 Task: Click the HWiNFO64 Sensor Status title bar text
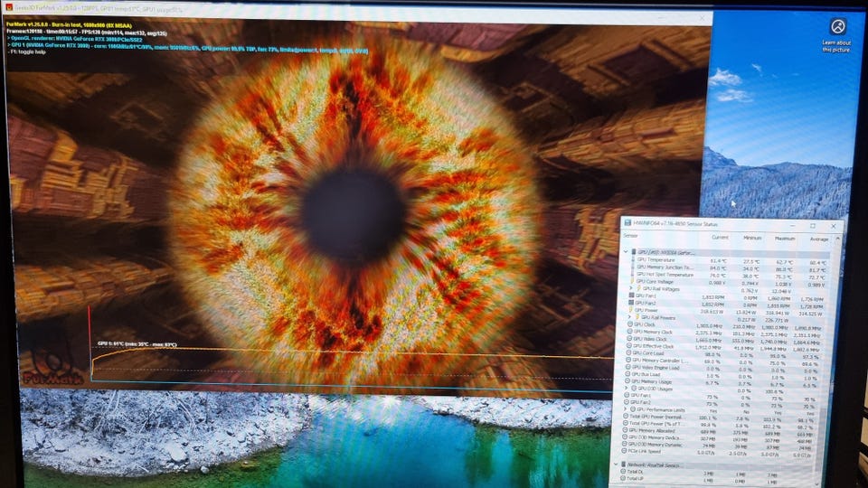pyautogui.click(x=675, y=223)
